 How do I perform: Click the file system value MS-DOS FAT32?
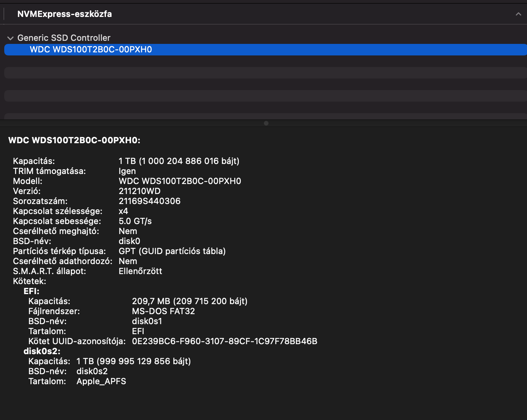tap(163, 311)
